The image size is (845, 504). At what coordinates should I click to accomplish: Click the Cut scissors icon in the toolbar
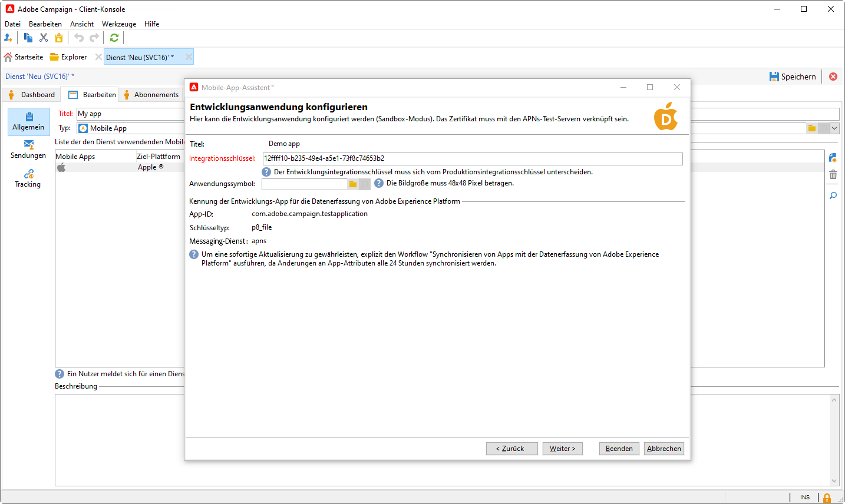44,38
